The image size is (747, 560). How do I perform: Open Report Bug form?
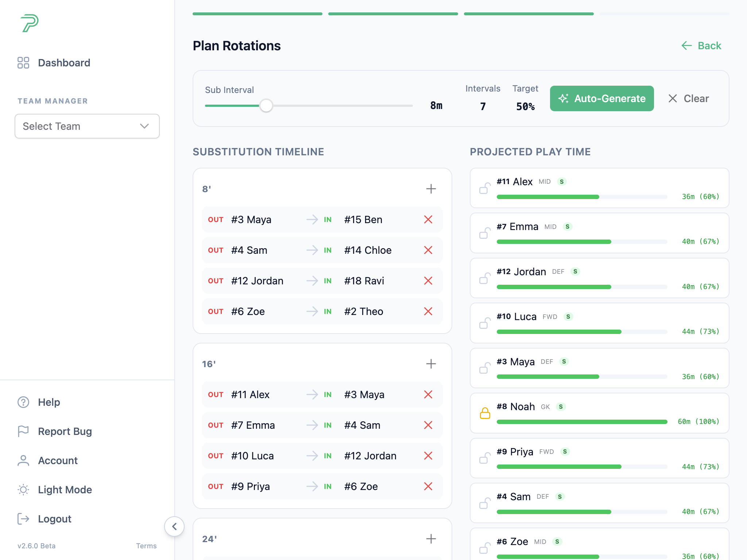[55, 431]
